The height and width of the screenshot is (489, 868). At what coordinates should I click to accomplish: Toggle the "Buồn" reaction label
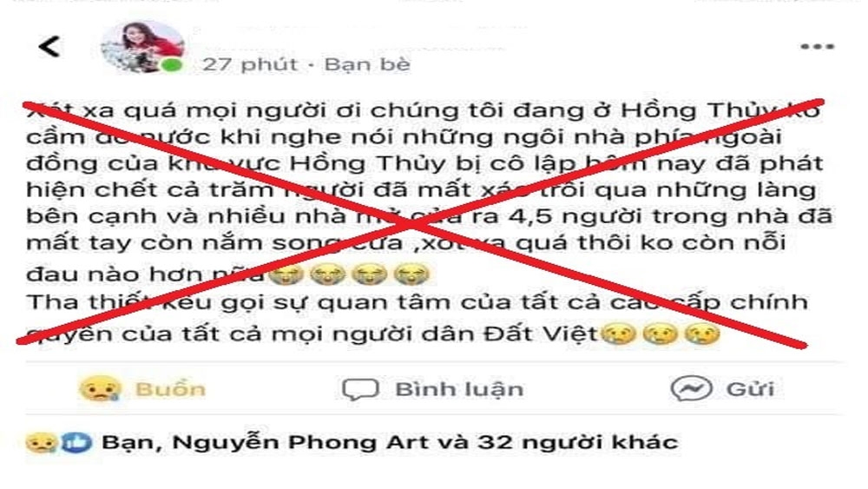(x=170, y=389)
